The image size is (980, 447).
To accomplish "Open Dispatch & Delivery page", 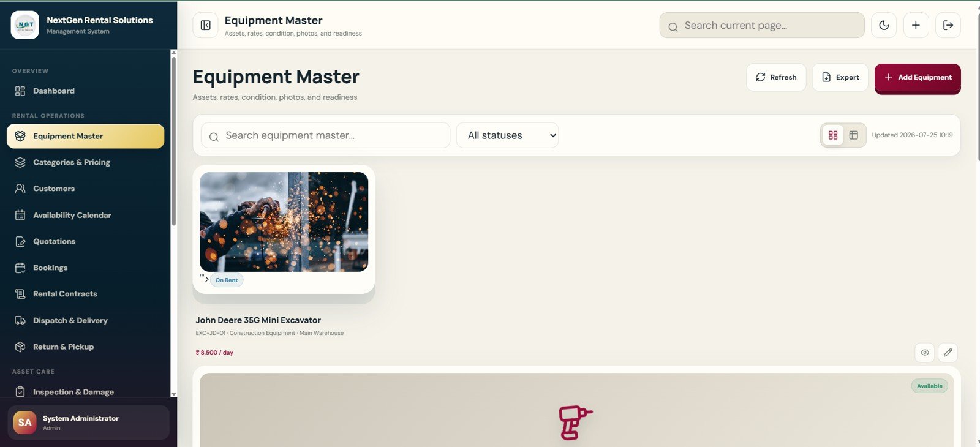I will pyautogui.click(x=85, y=320).
